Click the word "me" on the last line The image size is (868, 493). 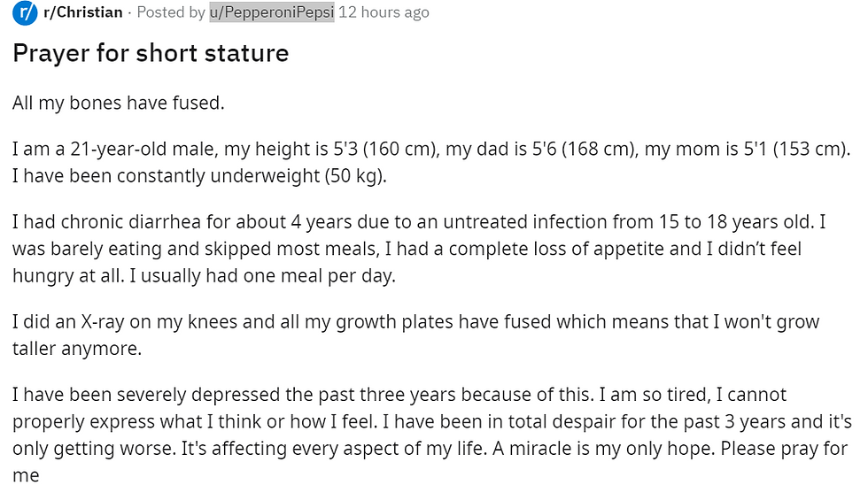[26, 475]
